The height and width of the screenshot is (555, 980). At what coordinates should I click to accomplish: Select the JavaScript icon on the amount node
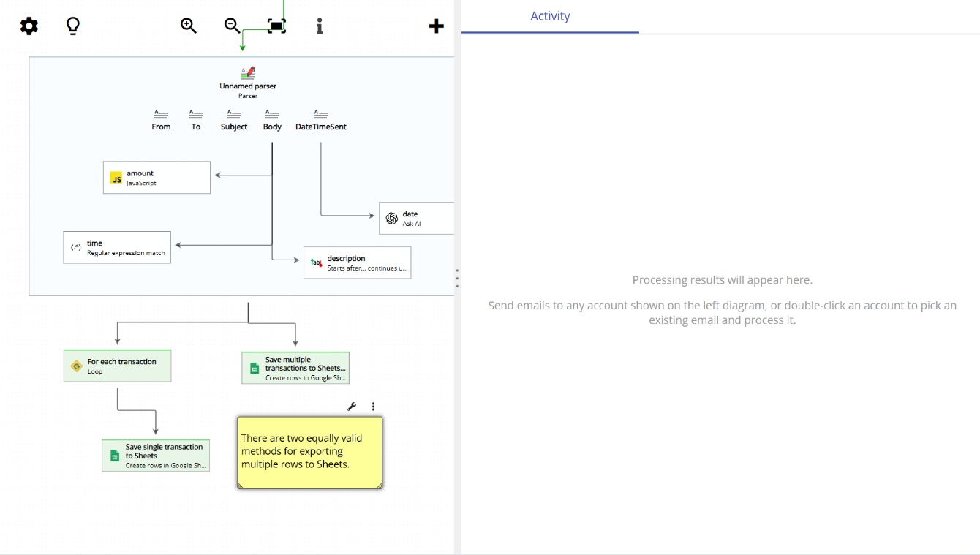[x=116, y=177]
